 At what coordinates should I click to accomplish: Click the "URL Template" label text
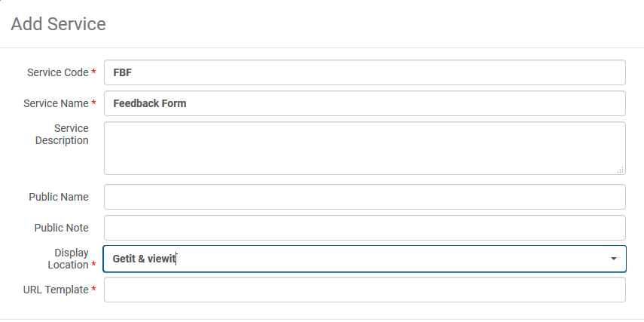click(x=56, y=290)
